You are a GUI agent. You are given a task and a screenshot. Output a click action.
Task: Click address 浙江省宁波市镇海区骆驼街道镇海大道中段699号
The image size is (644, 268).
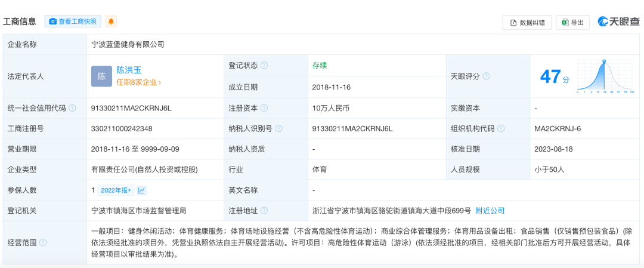(391, 211)
